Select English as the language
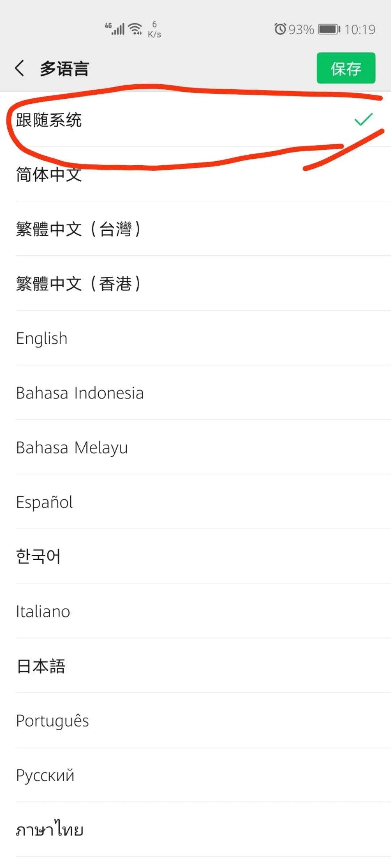Screen dimensions: 391x868 [195, 338]
